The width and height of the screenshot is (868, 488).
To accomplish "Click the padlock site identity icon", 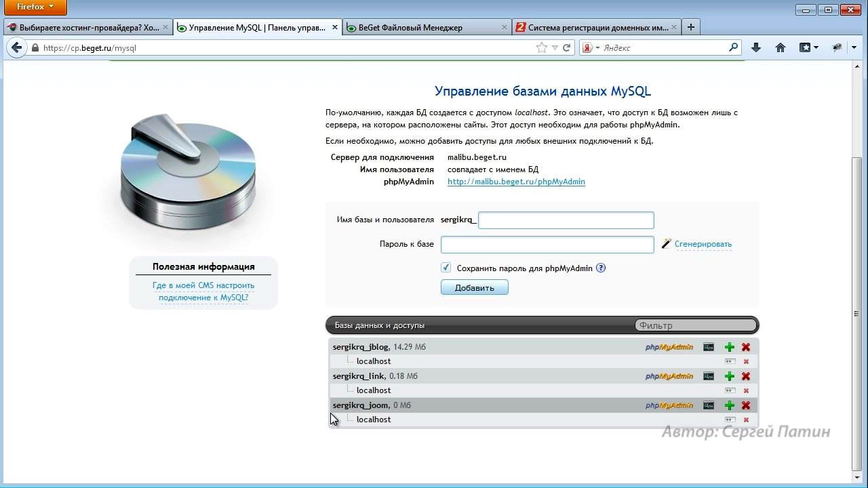I will 35,48.
